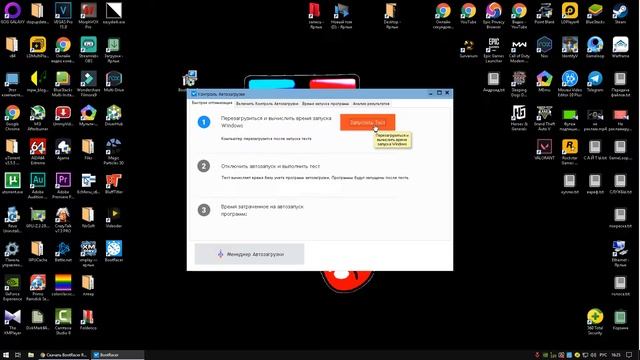Viewport: 640px width, 360px height.
Task: Select the Корзина recycle bin icon
Action: tap(620, 320)
